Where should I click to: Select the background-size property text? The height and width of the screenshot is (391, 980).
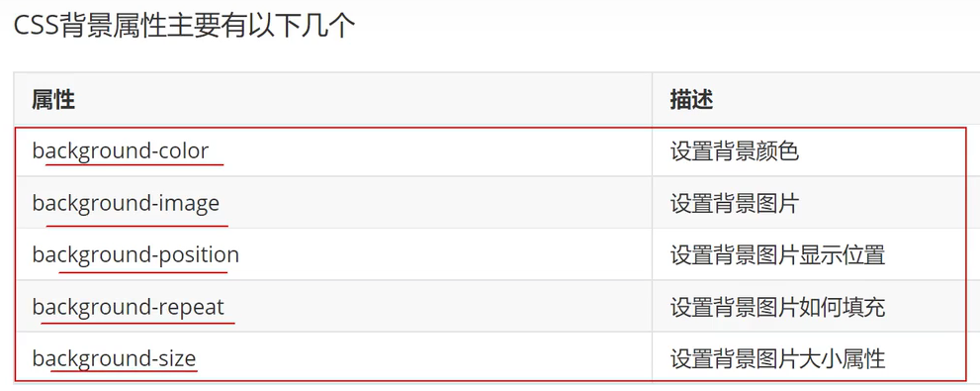point(114,359)
